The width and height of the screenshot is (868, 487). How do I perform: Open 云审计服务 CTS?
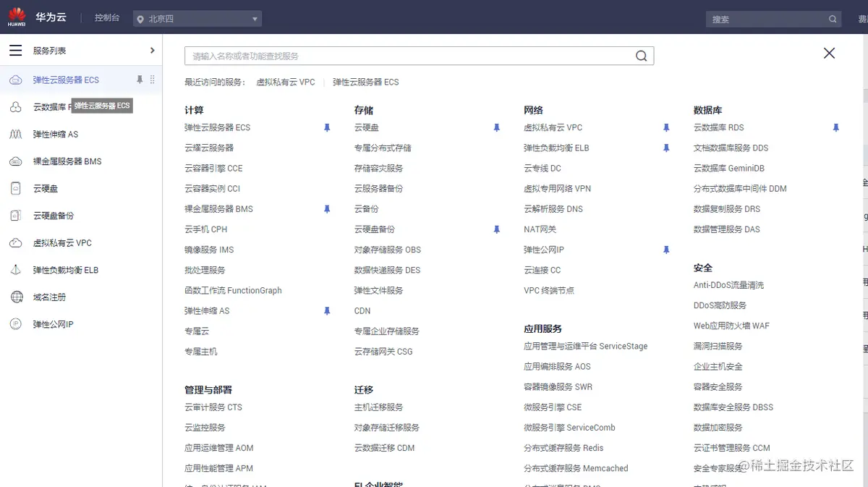pos(213,407)
